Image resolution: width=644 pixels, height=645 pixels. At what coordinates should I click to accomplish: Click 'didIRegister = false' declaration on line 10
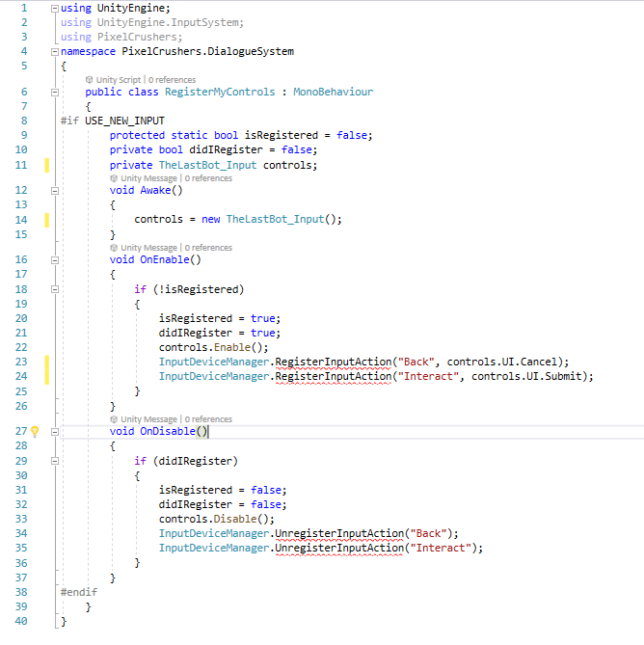point(251,149)
